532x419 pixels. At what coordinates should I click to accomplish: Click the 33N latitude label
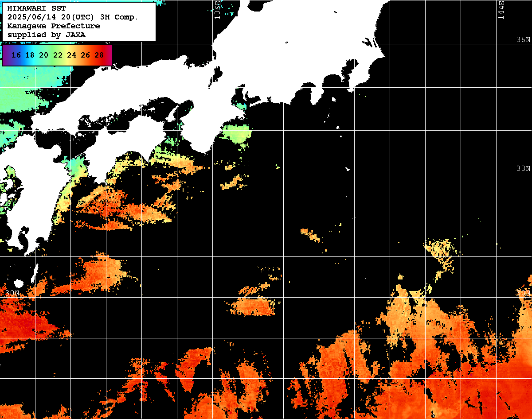tap(524, 169)
